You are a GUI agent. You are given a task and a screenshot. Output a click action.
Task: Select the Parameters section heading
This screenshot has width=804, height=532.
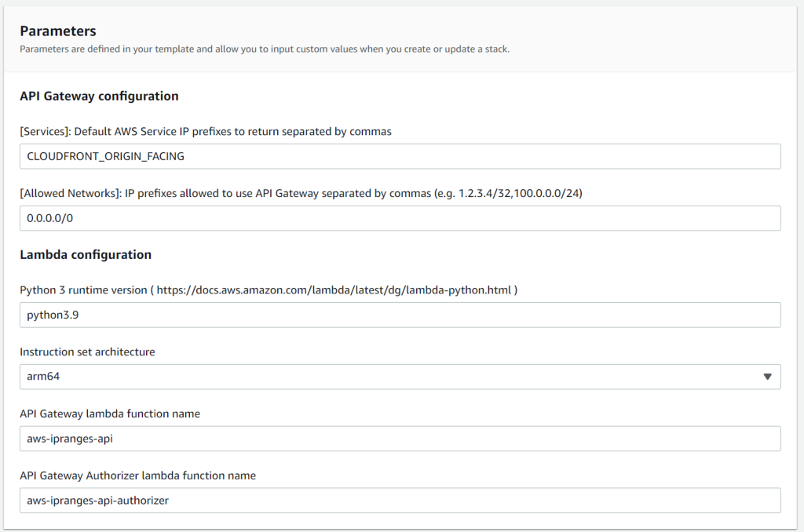58,31
